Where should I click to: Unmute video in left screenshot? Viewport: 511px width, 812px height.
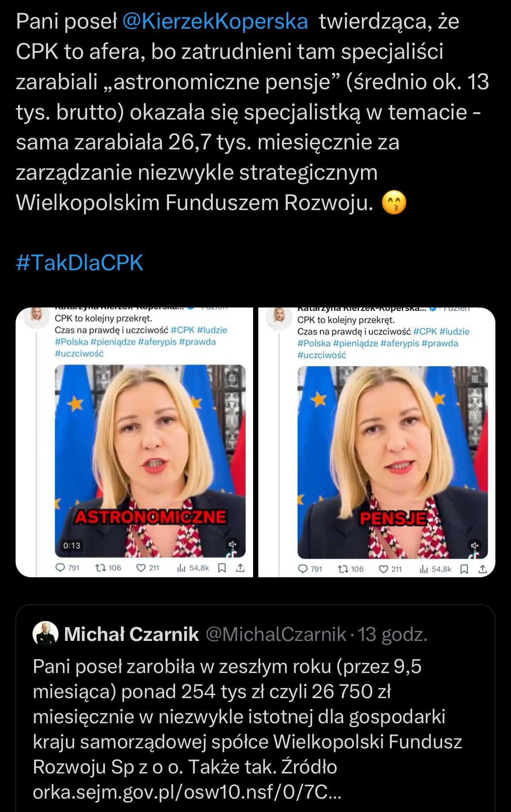click(x=233, y=544)
